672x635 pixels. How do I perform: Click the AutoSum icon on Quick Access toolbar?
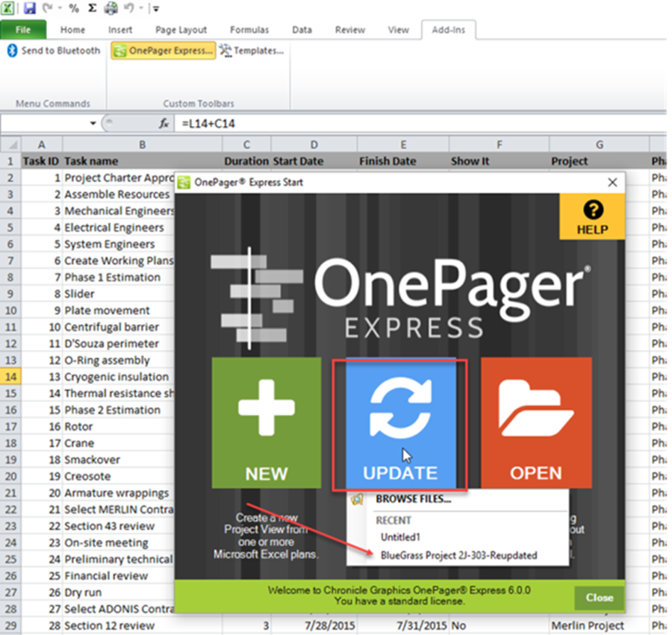(x=91, y=8)
